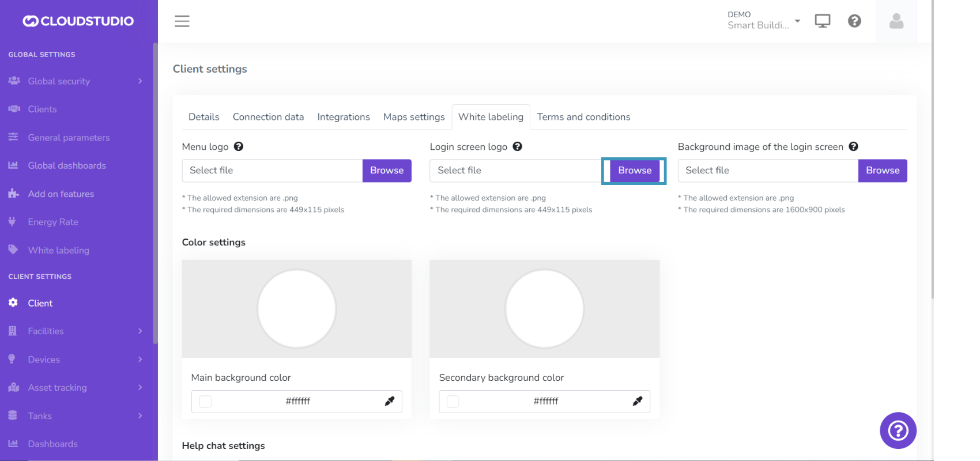Click the Menu logo help tooltip icon

(239, 147)
